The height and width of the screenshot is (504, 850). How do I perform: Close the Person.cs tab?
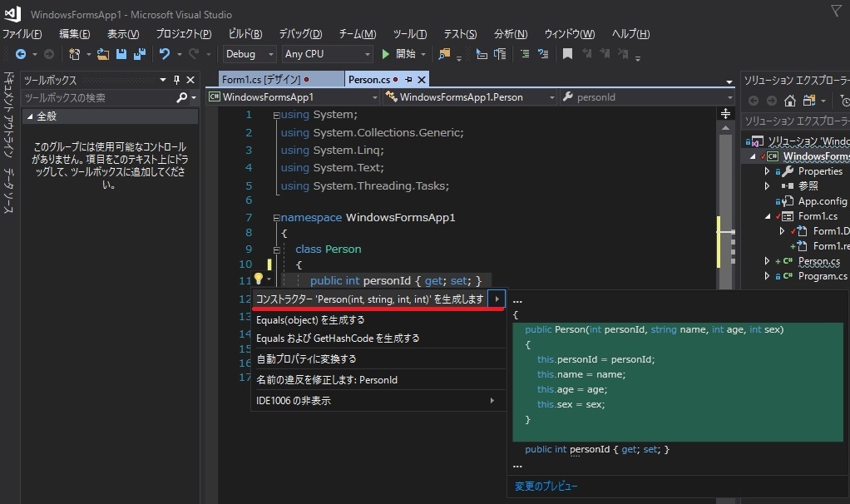pos(421,80)
